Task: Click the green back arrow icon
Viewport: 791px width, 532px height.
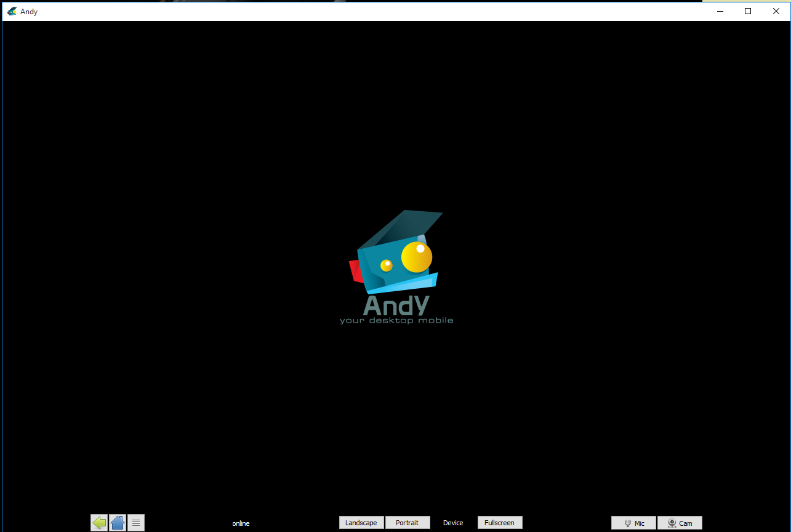Action: [99, 523]
